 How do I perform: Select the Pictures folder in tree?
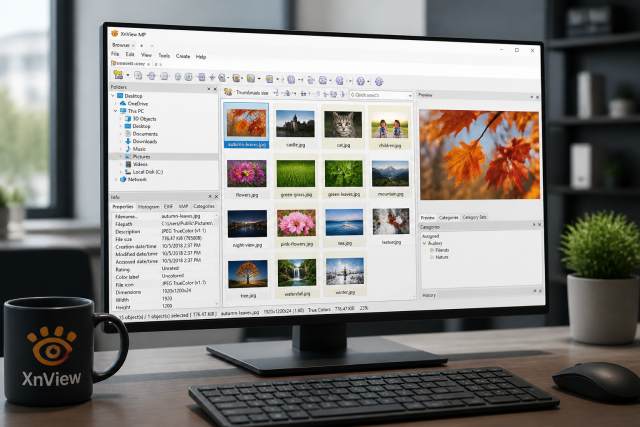coord(141,156)
